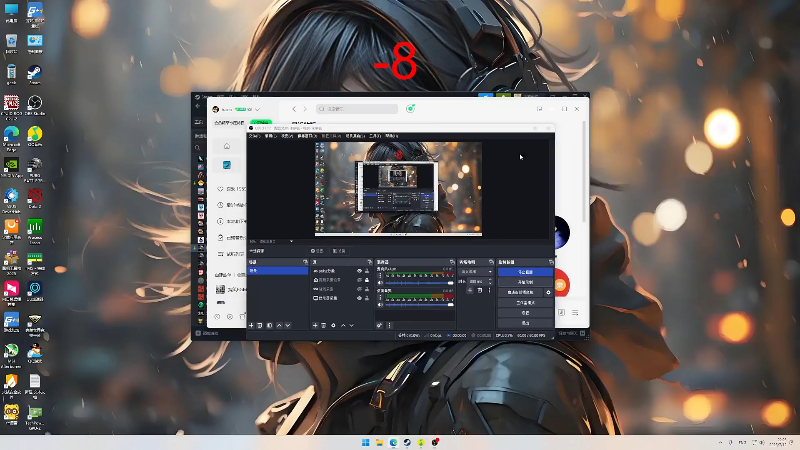
Task: Move source up with Sources up arrow
Action: (343, 325)
